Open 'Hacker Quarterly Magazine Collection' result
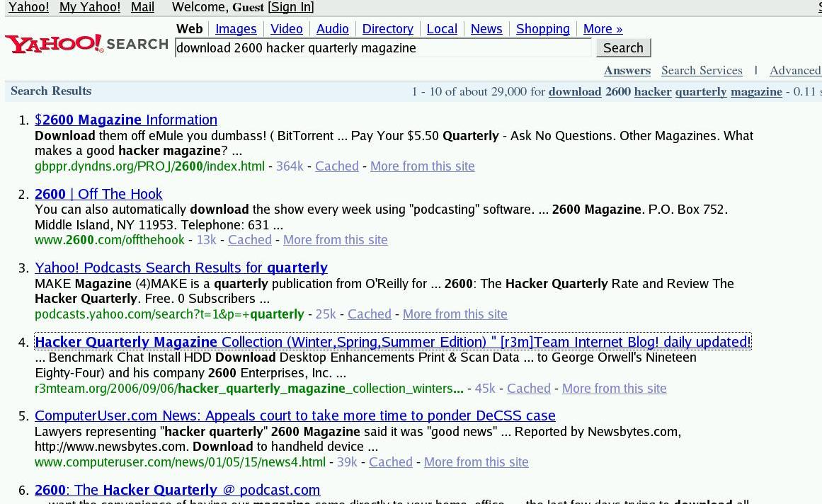The image size is (822, 504). click(393, 342)
